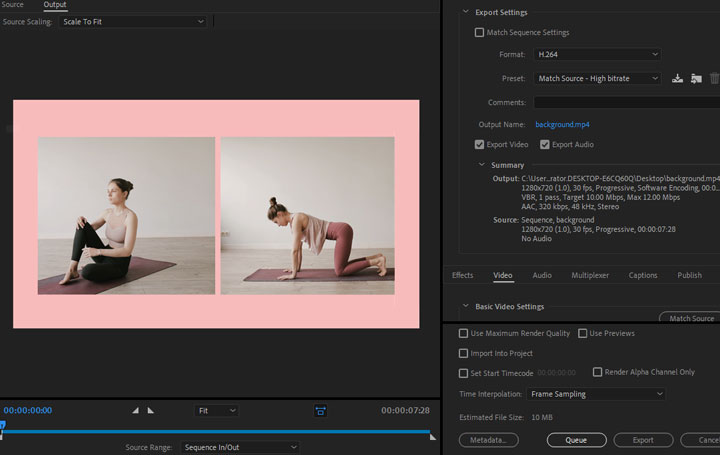Toggle the blue Aspect Ratio Correction icon
Viewport: 720px width, 455px height.
pyautogui.click(x=320, y=410)
